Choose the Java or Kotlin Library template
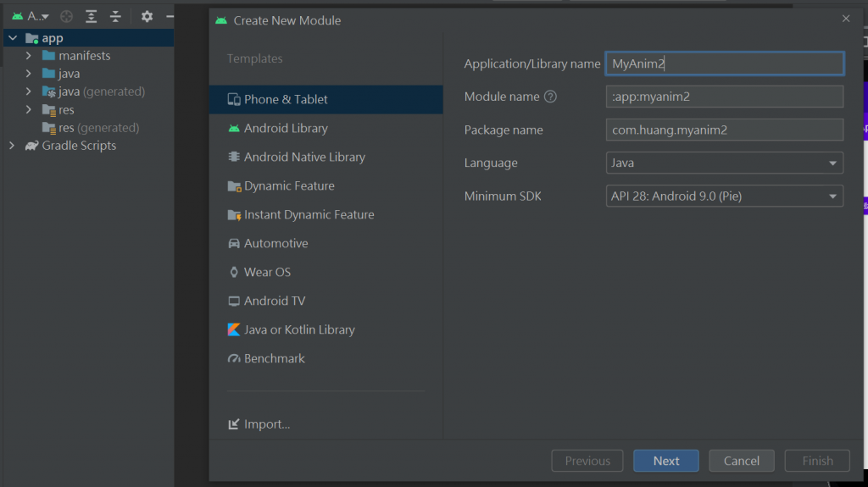868x487 pixels. (x=299, y=329)
